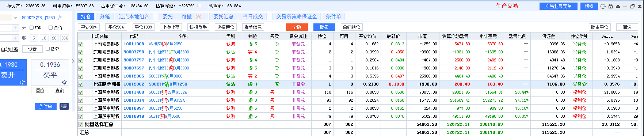Click the 切换 switch button
Viewport: 644px width, 136px height.
[589, 6]
